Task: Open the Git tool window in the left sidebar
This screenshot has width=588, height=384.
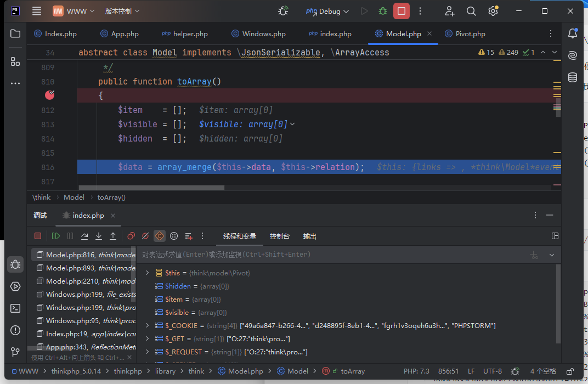Action: [x=15, y=352]
